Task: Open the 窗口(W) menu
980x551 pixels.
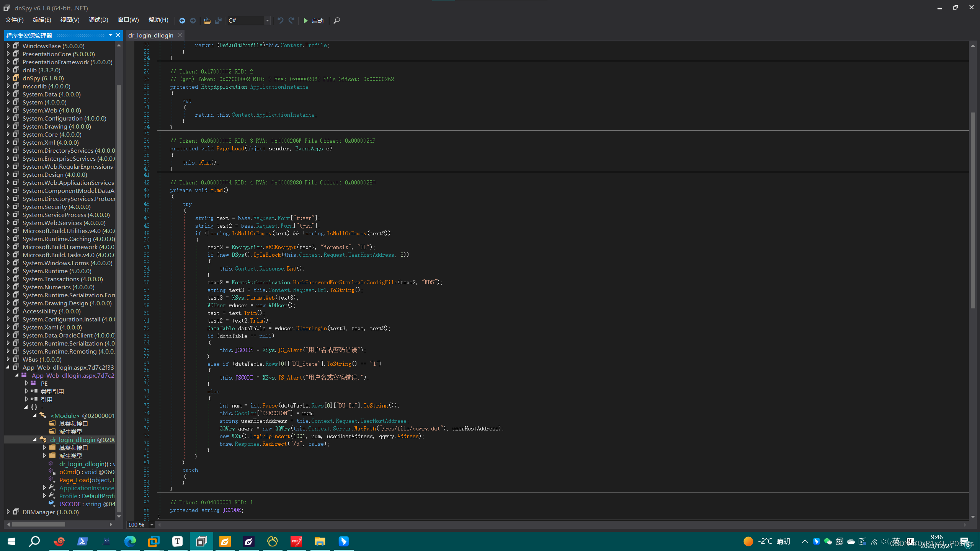Action: point(128,20)
